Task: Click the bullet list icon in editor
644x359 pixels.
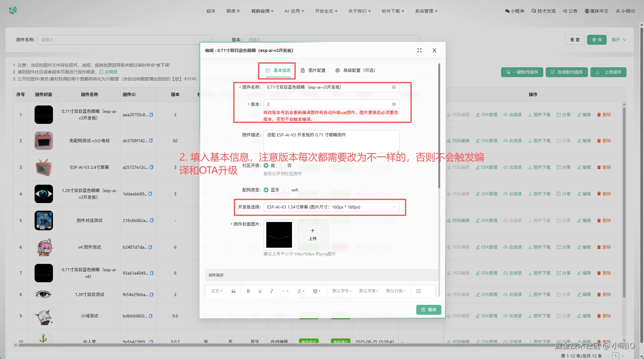Action: click(419, 291)
